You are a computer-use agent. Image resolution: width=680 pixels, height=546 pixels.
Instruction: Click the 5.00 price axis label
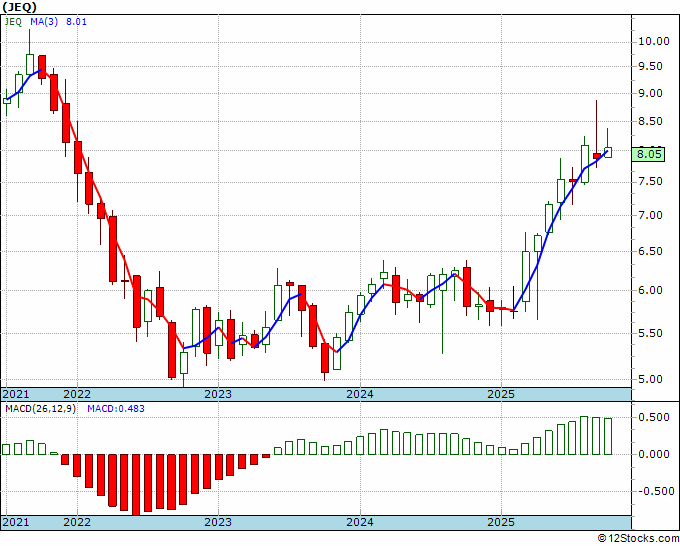650,379
